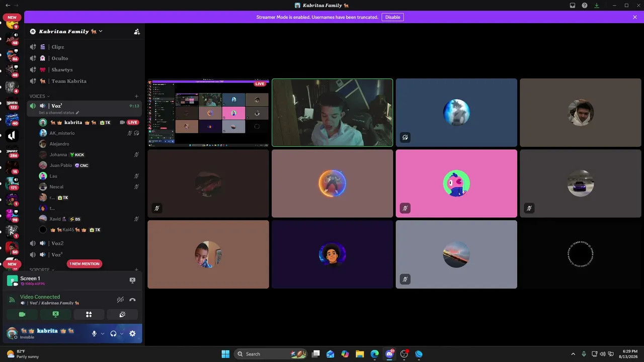
Task: Open Discord inbox in title bar
Action: point(573,6)
